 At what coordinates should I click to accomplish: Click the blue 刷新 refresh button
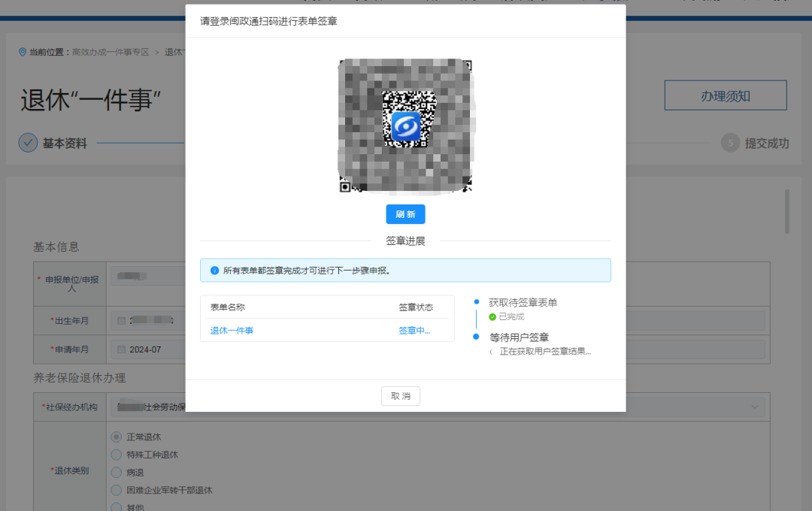point(405,214)
